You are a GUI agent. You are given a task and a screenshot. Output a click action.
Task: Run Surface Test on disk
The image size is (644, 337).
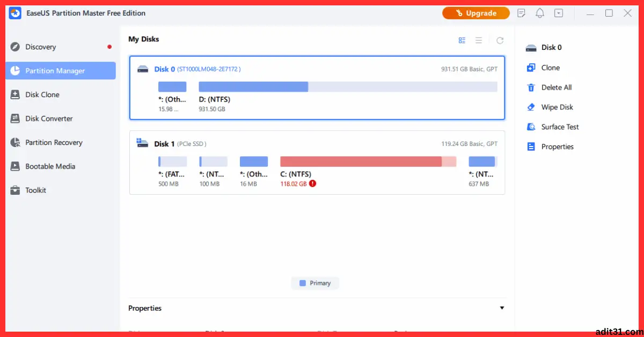point(560,127)
